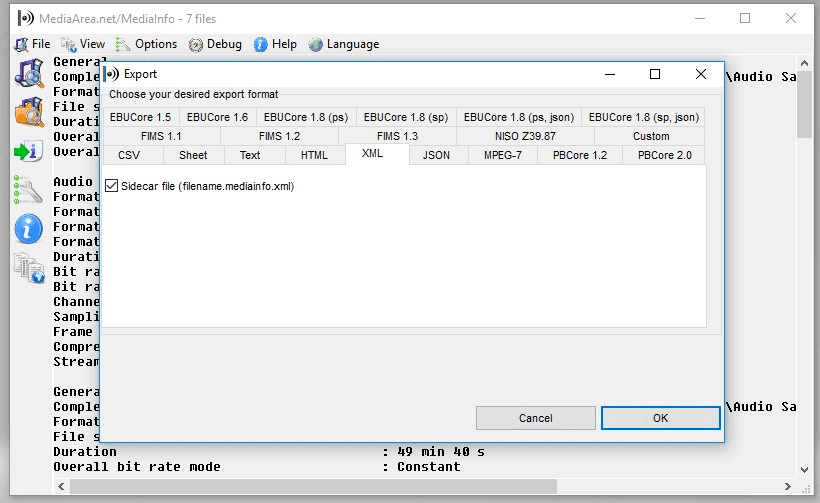Close the Export dialog
The height and width of the screenshot is (503, 820).
701,74
